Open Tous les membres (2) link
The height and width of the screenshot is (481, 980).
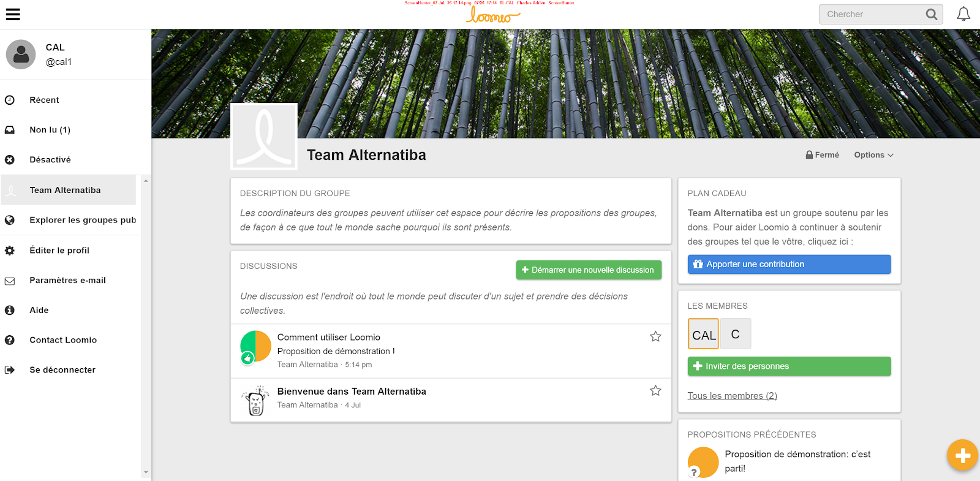[x=732, y=396]
